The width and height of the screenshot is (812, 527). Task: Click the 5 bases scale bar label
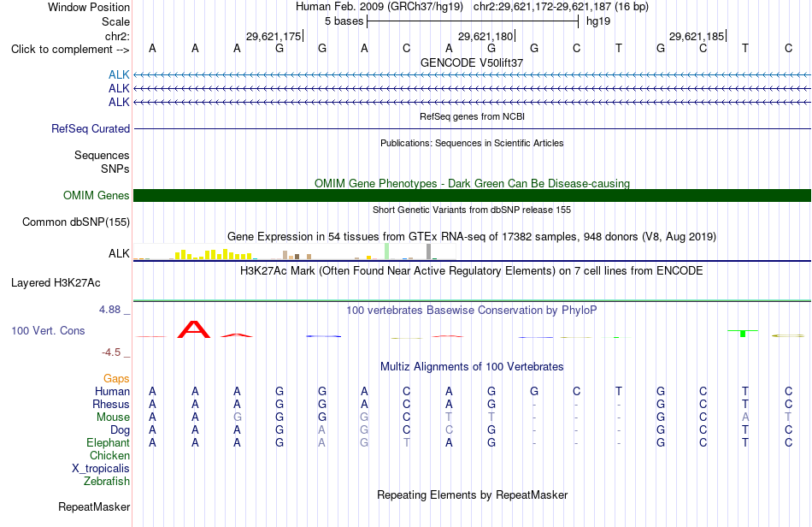344,21
